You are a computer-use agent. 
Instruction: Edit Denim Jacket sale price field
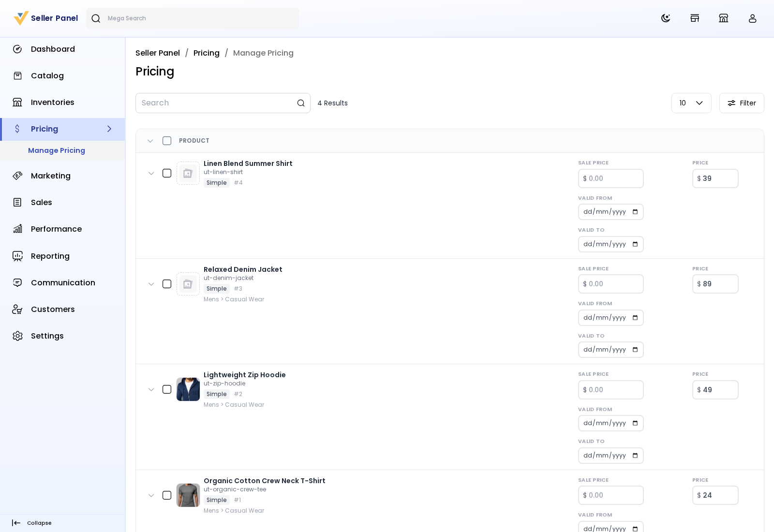click(x=611, y=284)
